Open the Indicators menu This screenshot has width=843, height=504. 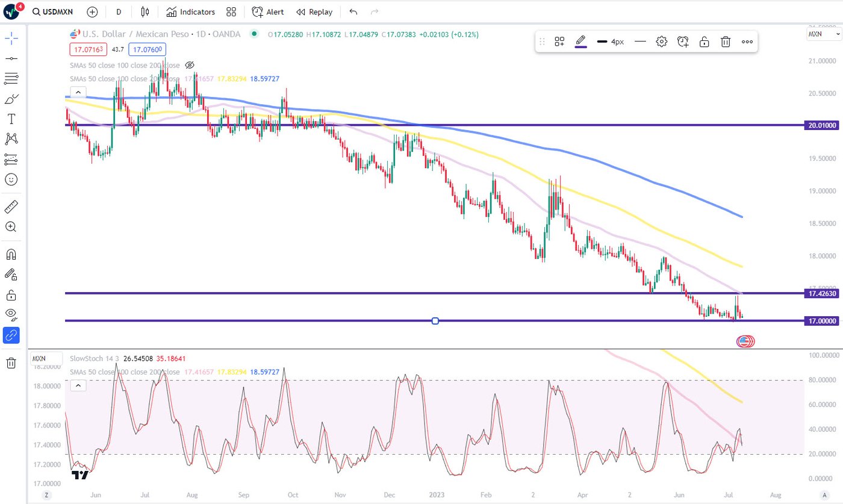[190, 12]
